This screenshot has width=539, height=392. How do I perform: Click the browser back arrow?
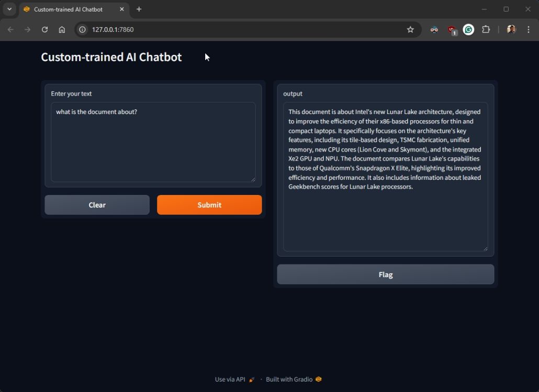(10, 30)
